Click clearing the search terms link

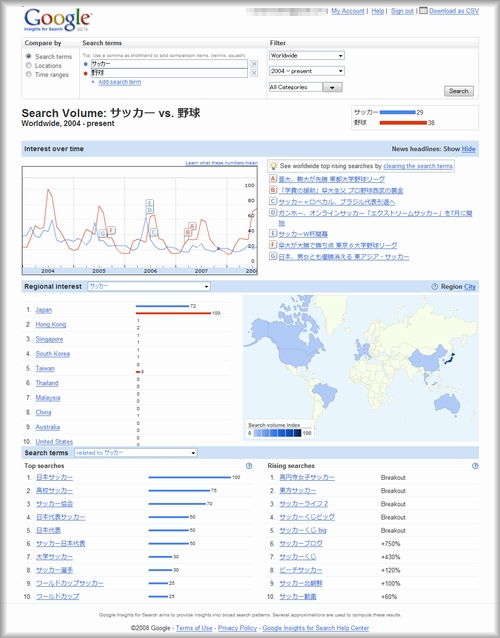pos(418,166)
